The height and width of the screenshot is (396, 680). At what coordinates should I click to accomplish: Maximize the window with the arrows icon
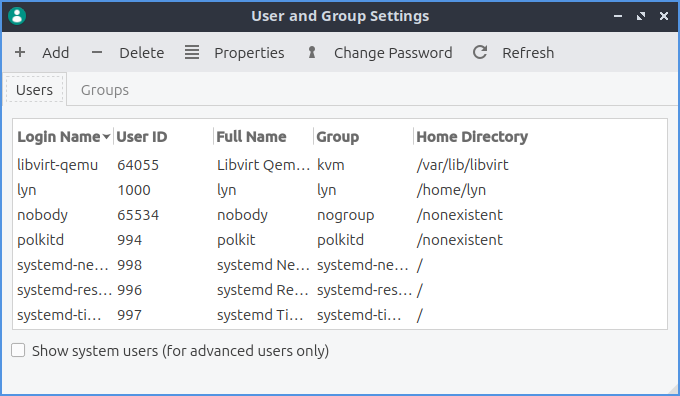pyautogui.click(x=641, y=16)
